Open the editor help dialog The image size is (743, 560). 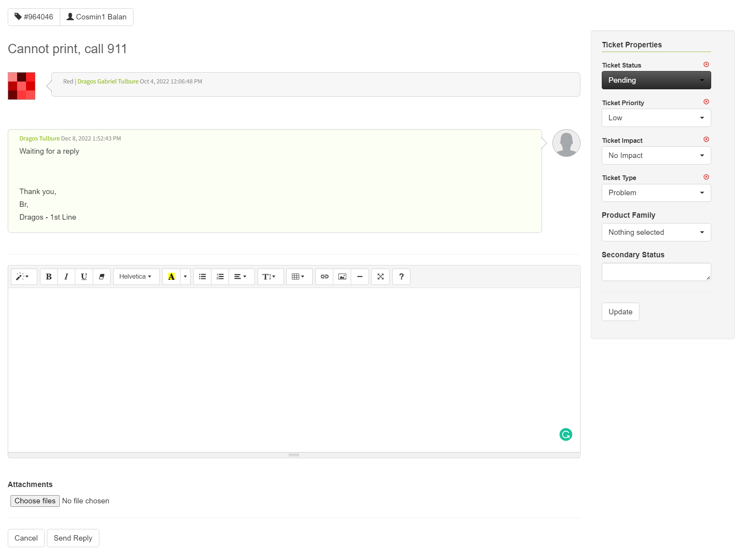pos(401,276)
